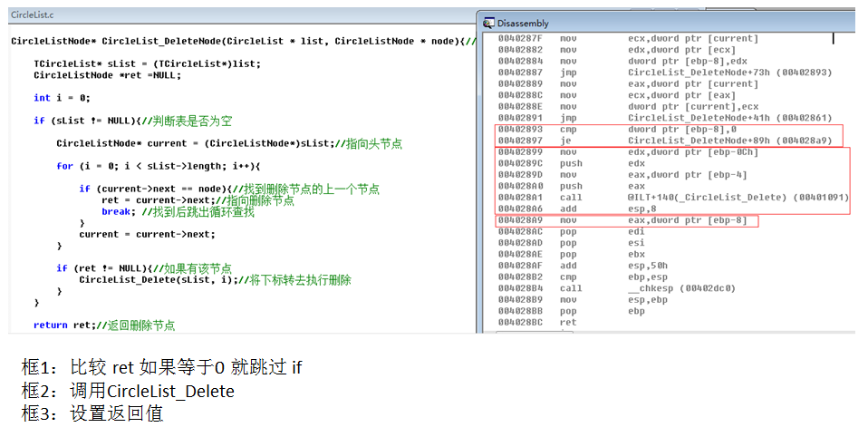
Task: Click the 'pop ebp' row at 004028BB
Action: point(572,311)
